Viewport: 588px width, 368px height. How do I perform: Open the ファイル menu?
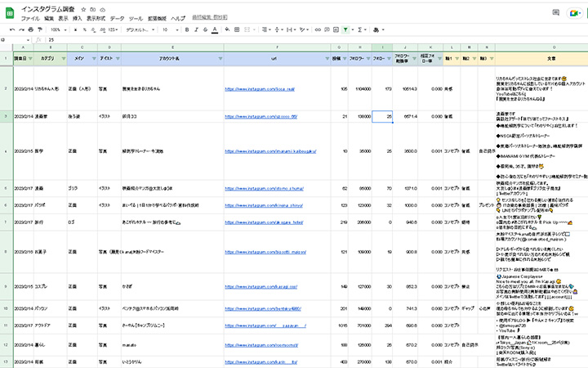coord(30,17)
